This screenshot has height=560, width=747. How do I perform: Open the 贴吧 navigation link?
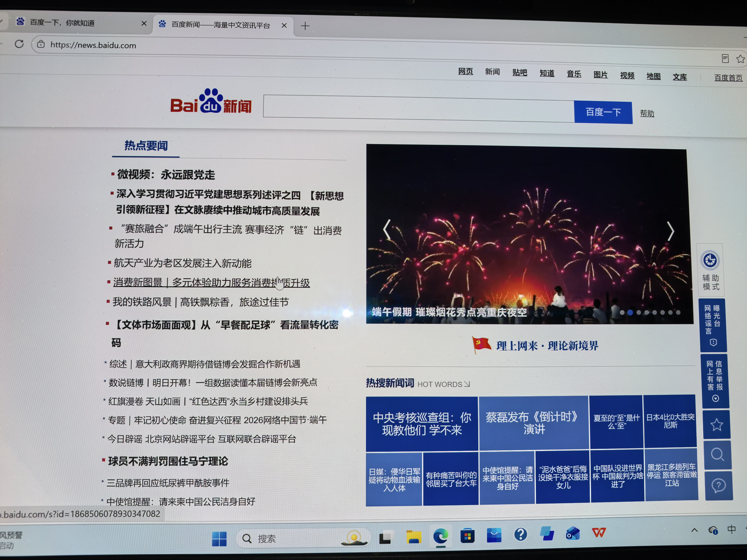[520, 72]
